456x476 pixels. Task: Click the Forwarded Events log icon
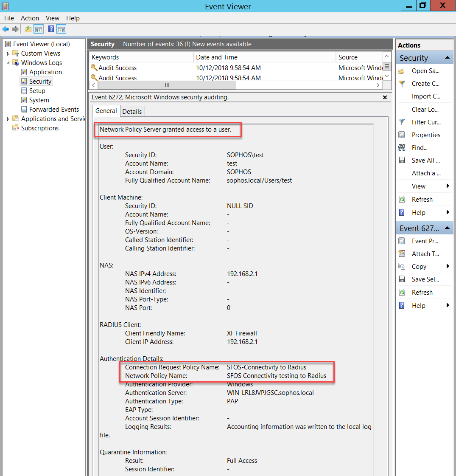(24, 109)
